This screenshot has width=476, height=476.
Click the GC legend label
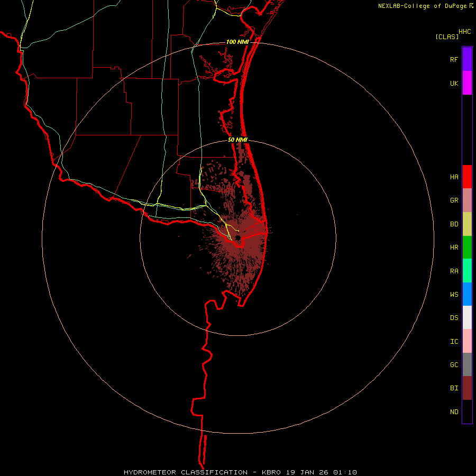[x=454, y=365]
